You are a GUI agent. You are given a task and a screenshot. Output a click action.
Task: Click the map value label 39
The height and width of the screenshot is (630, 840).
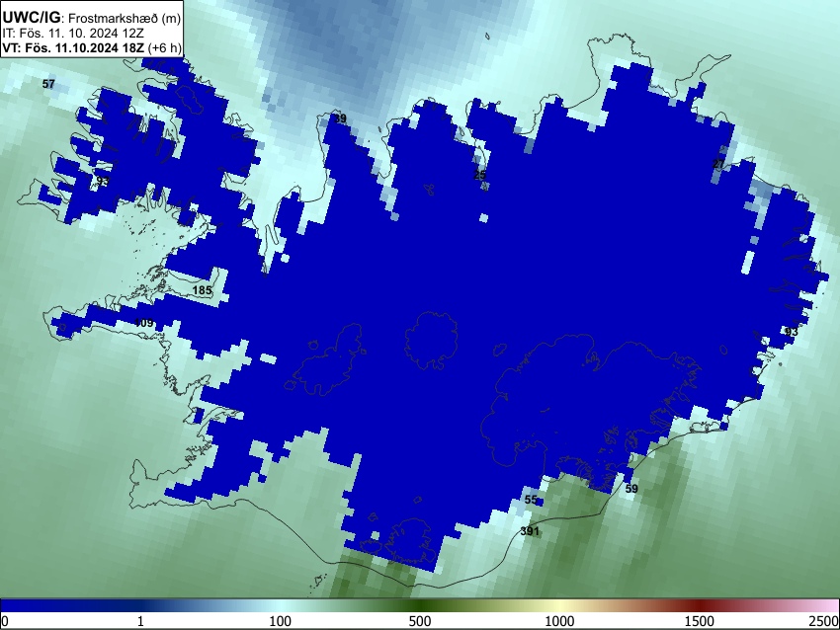(x=340, y=118)
